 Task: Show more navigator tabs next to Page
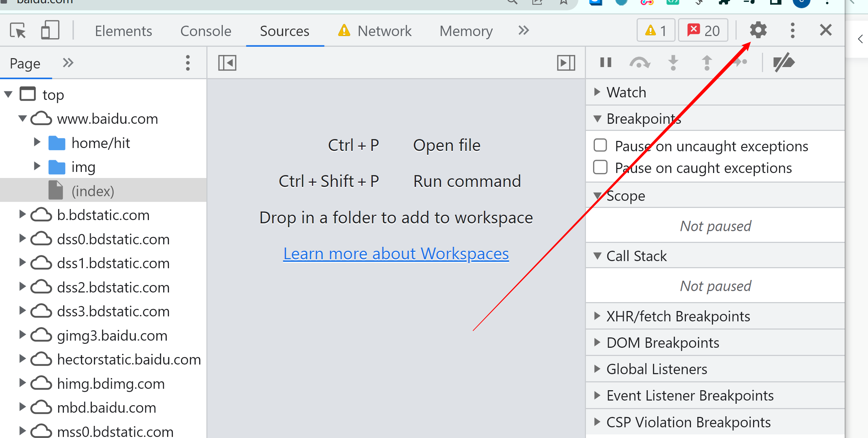pyautogui.click(x=68, y=63)
